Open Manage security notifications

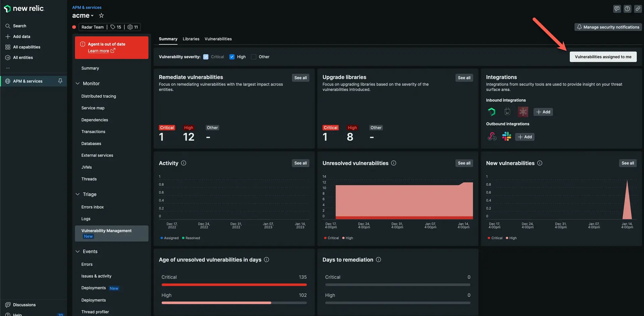608,27
